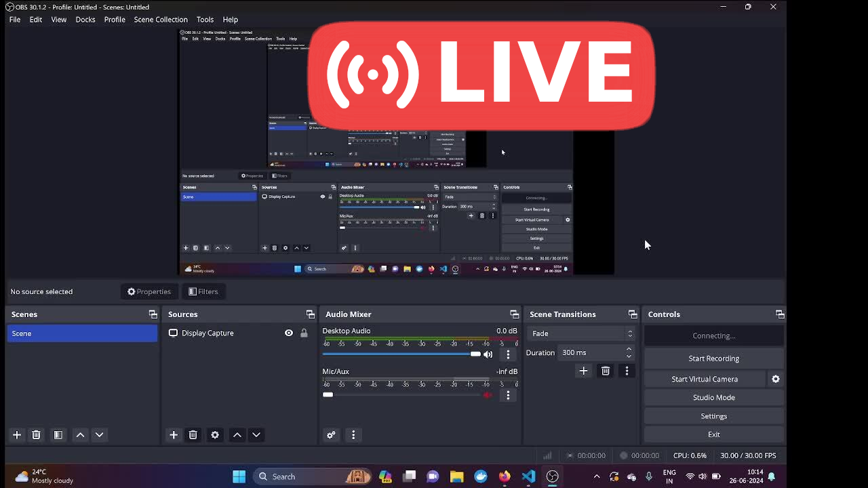Open OBS Settings button
868x488 pixels.
713,416
